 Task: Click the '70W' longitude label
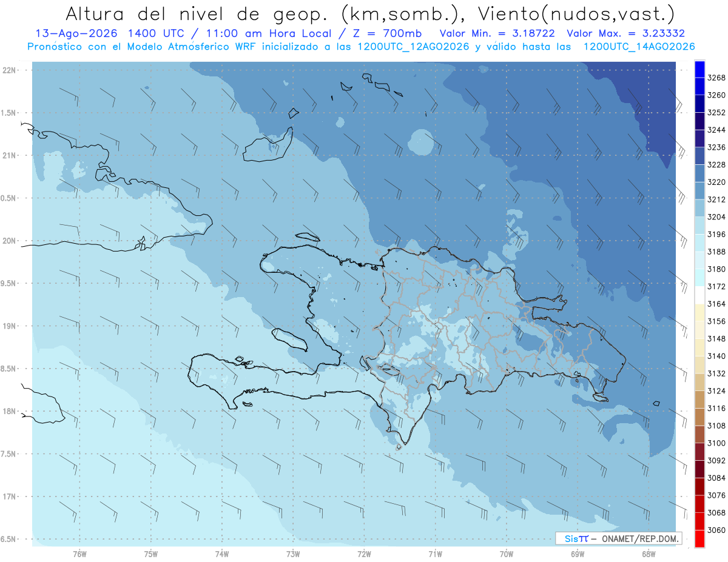pyautogui.click(x=507, y=554)
